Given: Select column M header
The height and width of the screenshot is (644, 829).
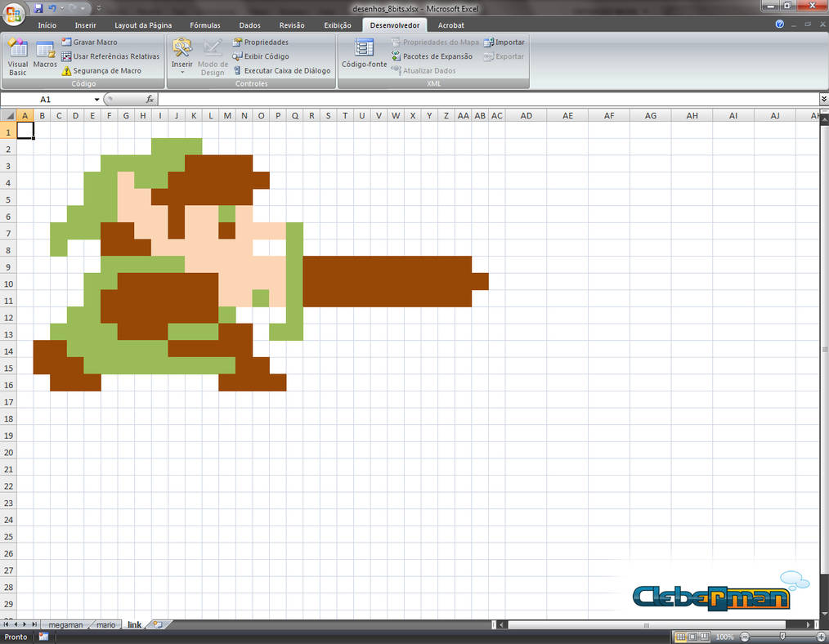Looking at the screenshot, I should point(227,115).
